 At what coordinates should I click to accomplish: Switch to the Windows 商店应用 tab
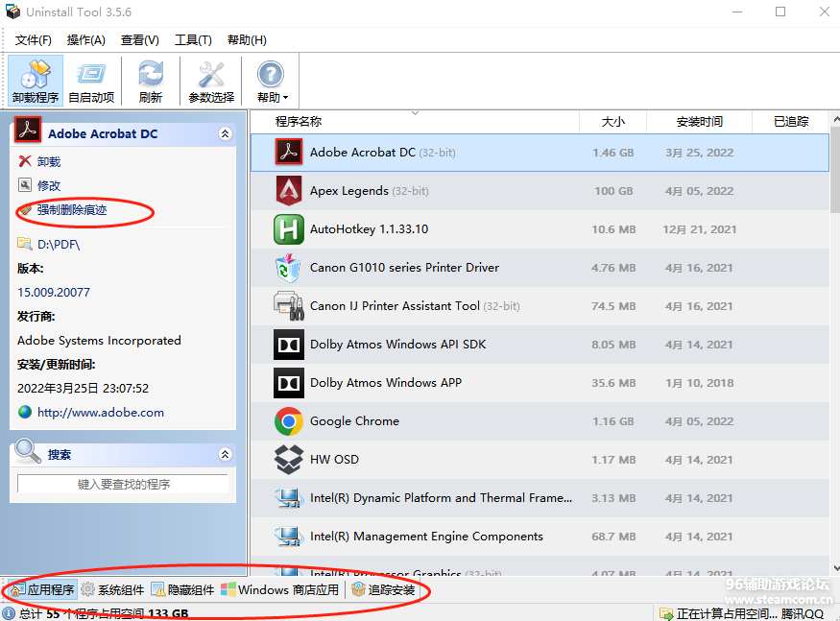pyautogui.click(x=279, y=590)
